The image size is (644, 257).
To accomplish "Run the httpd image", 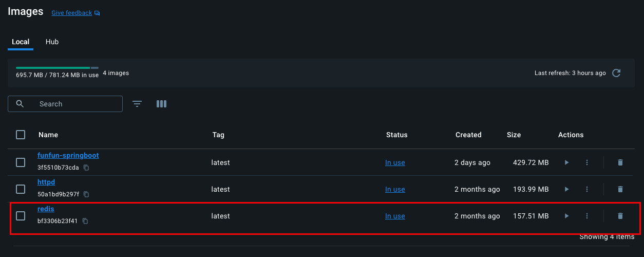I will coord(566,189).
